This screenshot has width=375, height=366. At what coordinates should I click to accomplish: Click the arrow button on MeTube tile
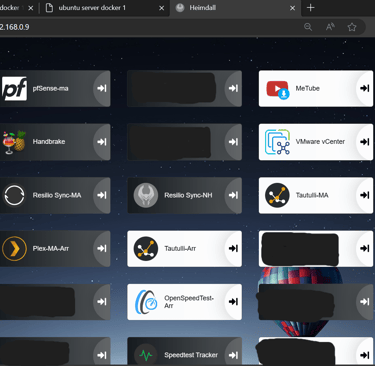(365, 88)
